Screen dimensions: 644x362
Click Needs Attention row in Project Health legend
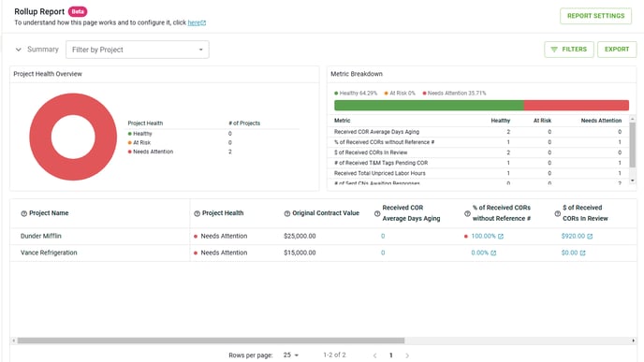[x=213, y=152]
